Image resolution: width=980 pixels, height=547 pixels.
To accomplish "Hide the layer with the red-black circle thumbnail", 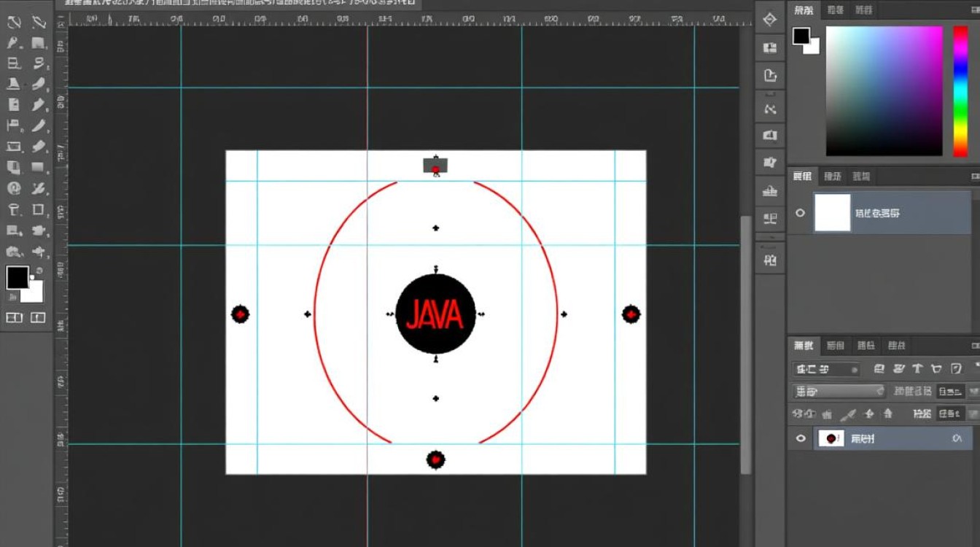I will coord(801,438).
